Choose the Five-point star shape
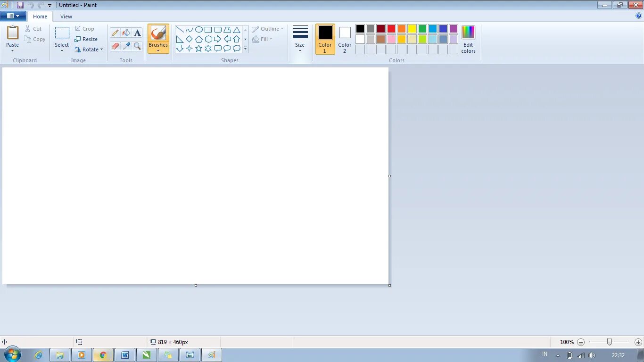The image size is (644, 362). [x=198, y=48]
